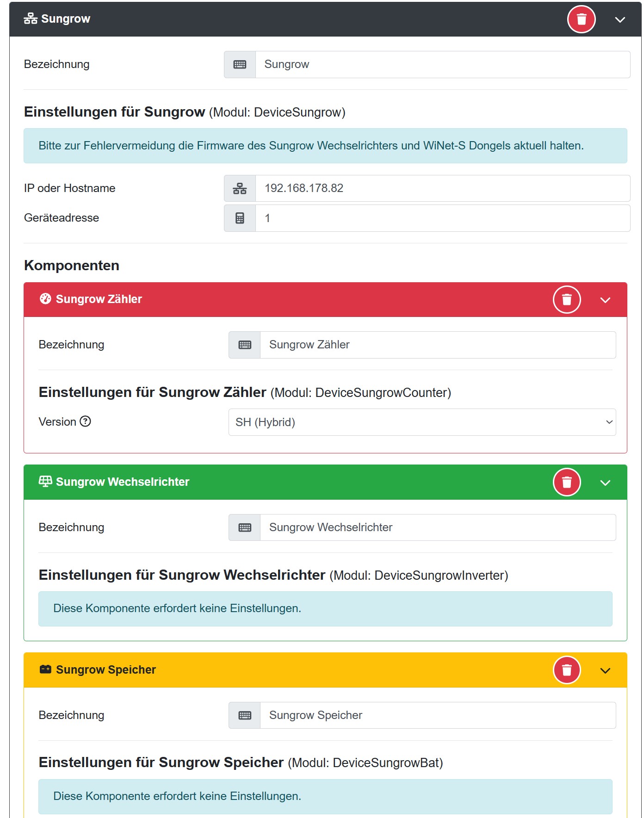
Task: Click calculator icon beside Geräteadresse field
Action: 240,218
